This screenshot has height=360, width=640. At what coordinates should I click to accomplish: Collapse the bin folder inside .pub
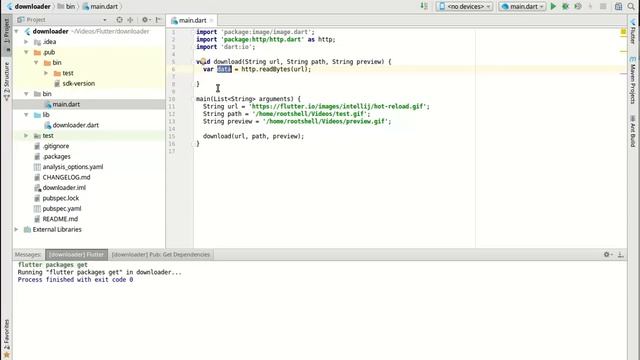(36, 62)
